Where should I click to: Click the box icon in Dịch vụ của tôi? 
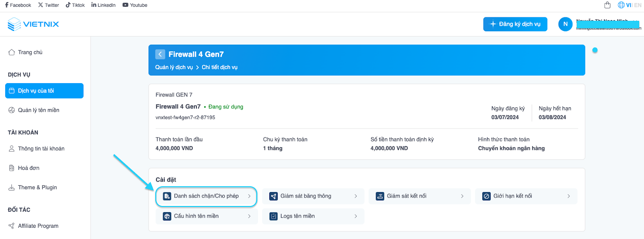[x=12, y=91]
